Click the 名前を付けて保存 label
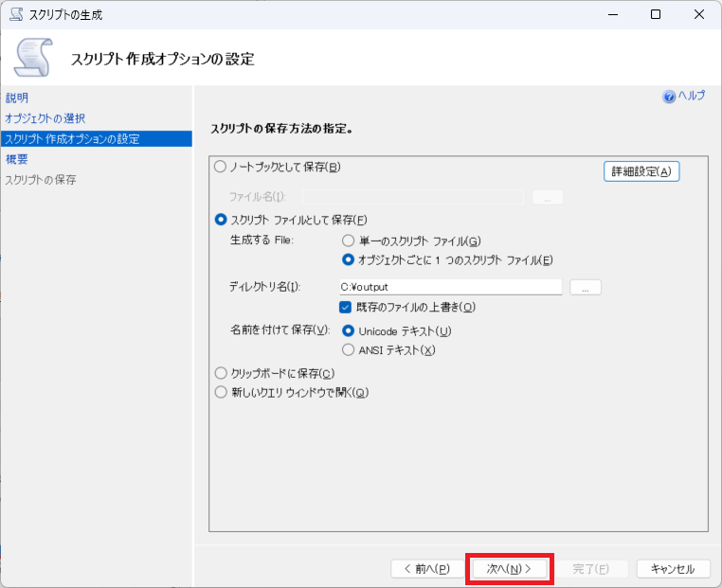The image size is (722, 588). [280, 330]
